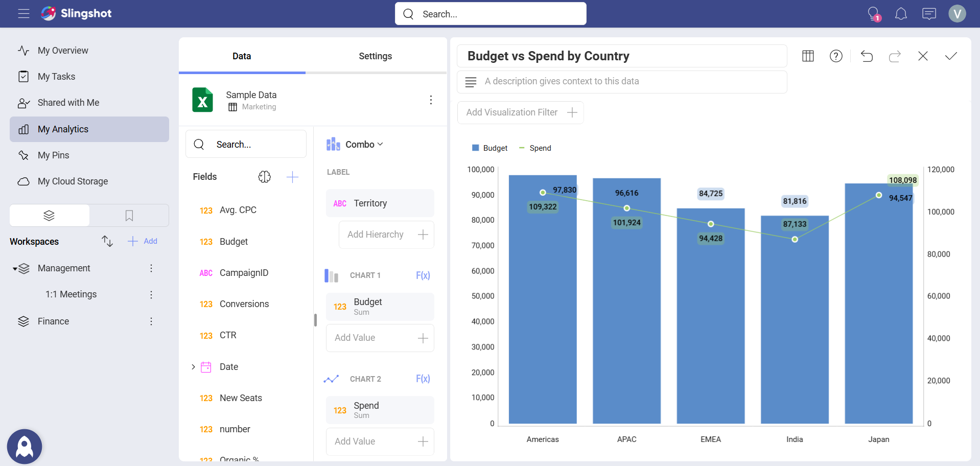The image size is (980, 466).
Task: Collapse the Management workspace
Action: 15,269
